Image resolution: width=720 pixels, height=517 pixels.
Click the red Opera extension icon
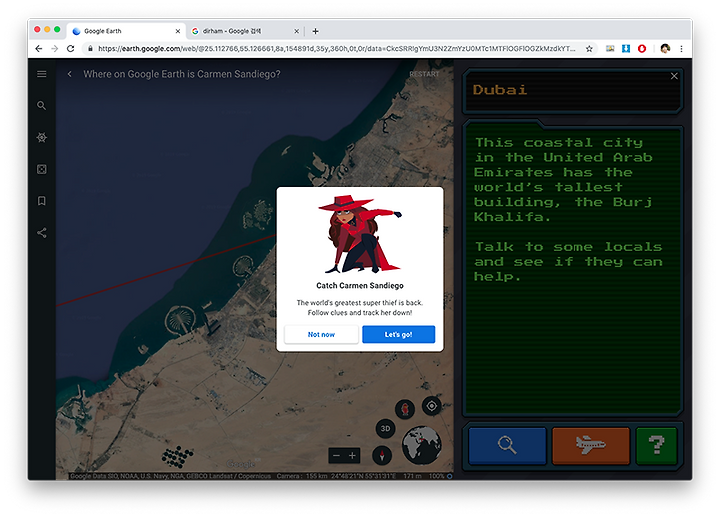(x=642, y=49)
